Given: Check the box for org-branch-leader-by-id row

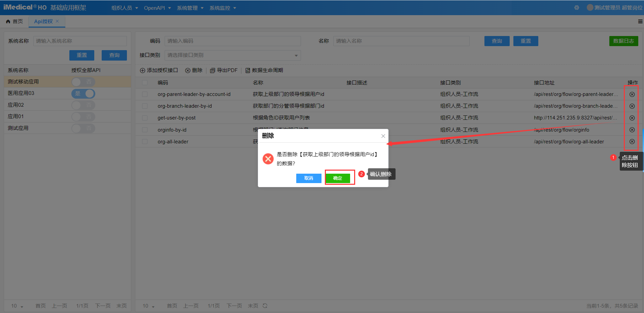Looking at the screenshot, I should [x=145, y=106].
